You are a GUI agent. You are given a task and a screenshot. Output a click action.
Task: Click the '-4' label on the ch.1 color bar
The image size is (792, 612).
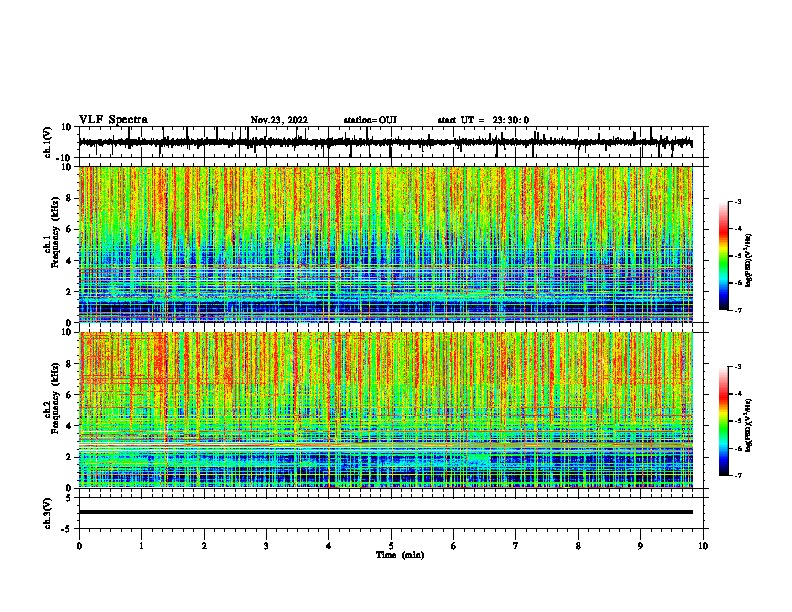[x=737, y=229]
